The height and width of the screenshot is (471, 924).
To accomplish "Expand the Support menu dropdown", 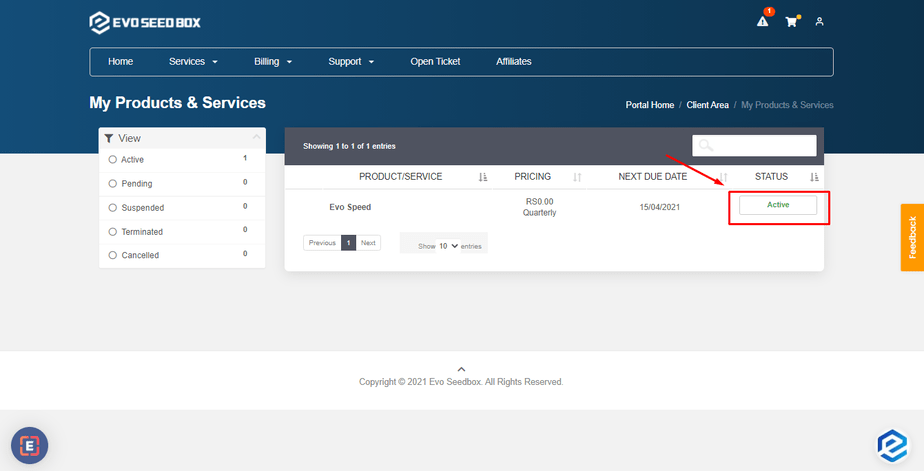I will 351,61.
